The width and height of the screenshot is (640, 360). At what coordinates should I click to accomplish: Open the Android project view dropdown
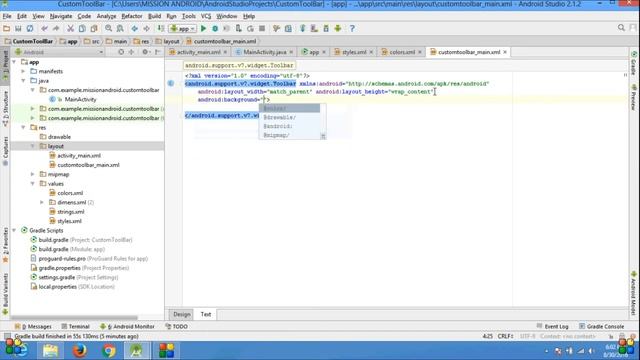[x=59, y=52]
